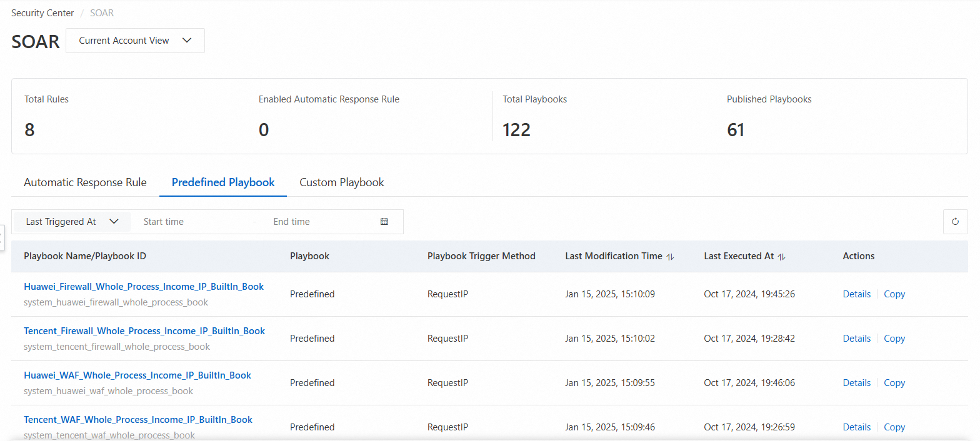Screen dimensions: 980x441
Task: Click collapsed side panel handle at left edge
Action: click(2, 237)
